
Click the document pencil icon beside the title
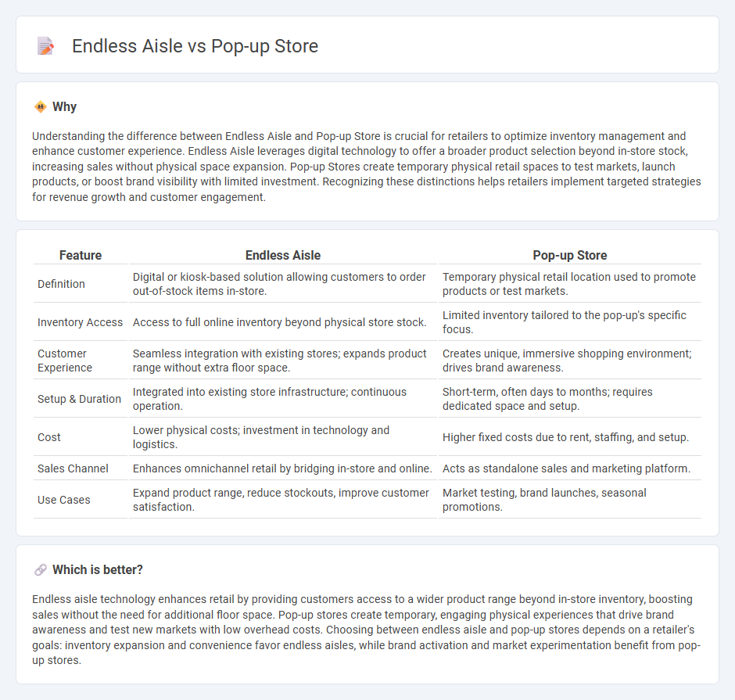pyautogui.click(x=45, y=46)
